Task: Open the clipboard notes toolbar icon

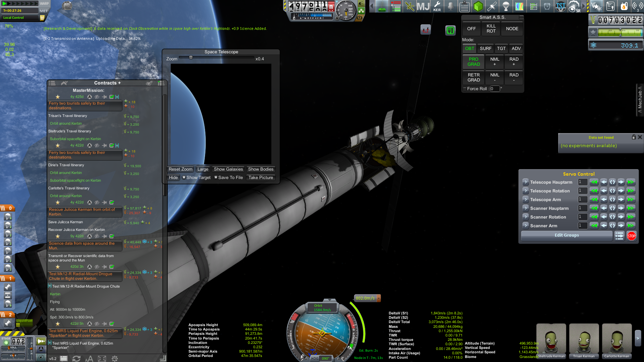Action: point(464,6)
